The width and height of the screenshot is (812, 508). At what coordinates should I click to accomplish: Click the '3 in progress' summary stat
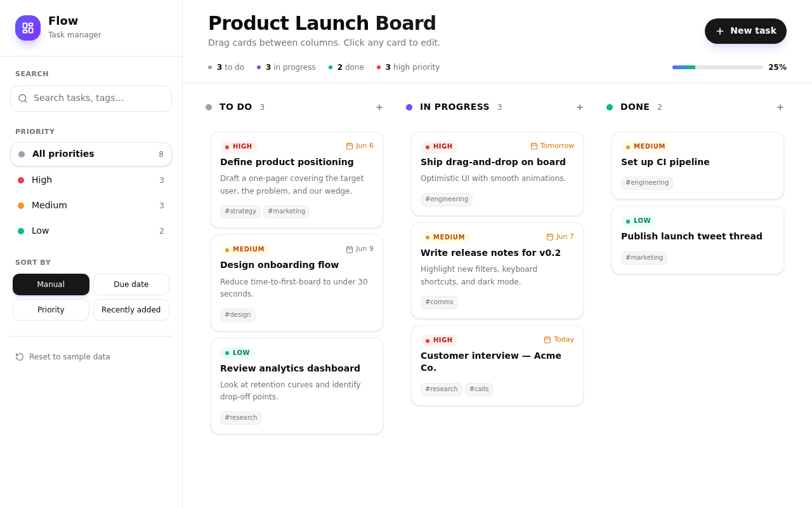[286, 67]
